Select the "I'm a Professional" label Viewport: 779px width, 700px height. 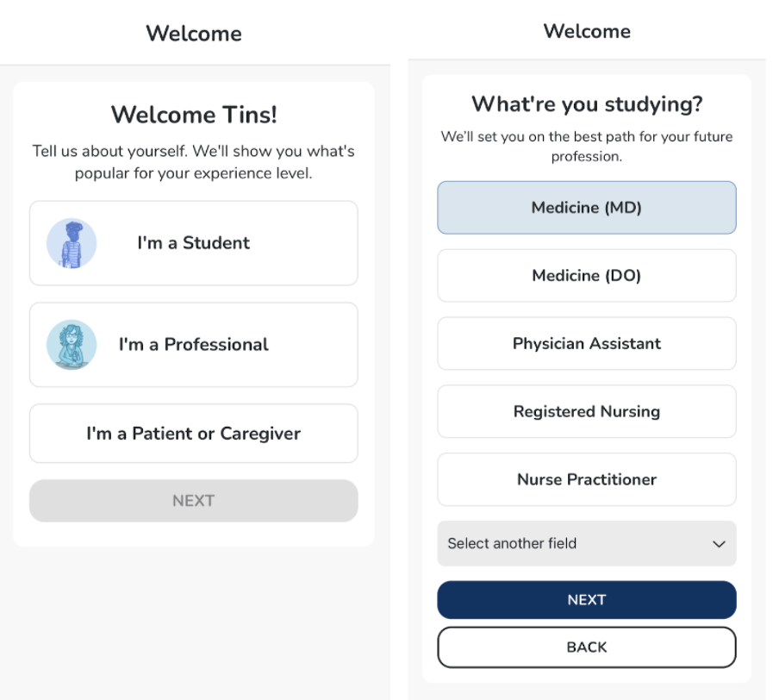193,345
